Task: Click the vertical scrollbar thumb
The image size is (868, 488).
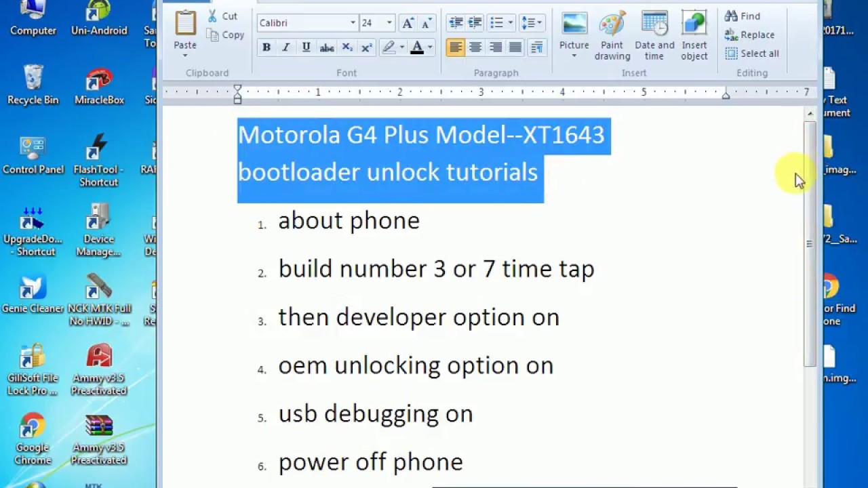Action: (810, 244)
